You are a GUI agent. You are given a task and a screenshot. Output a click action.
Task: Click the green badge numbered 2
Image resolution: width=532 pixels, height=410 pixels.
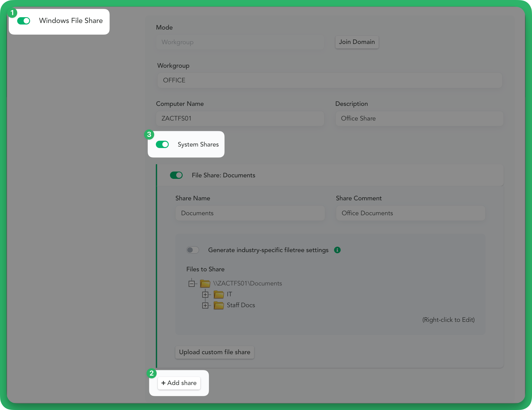point(152,374)
